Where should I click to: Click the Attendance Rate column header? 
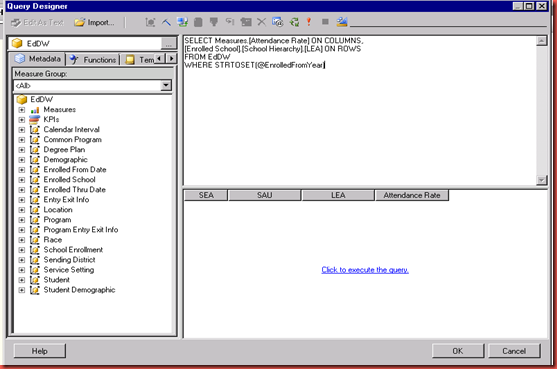point(412,195)
